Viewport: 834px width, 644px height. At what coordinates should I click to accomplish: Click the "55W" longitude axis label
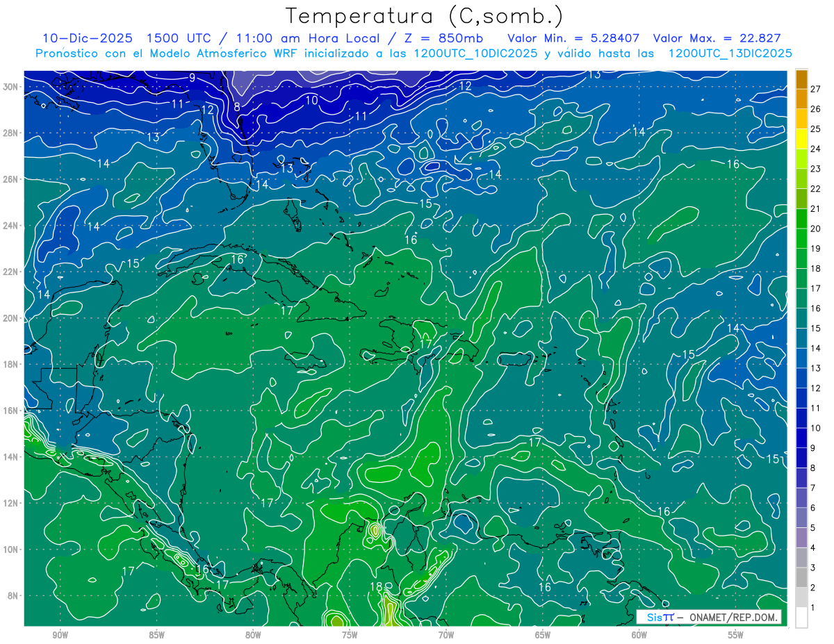pos(736,635)
